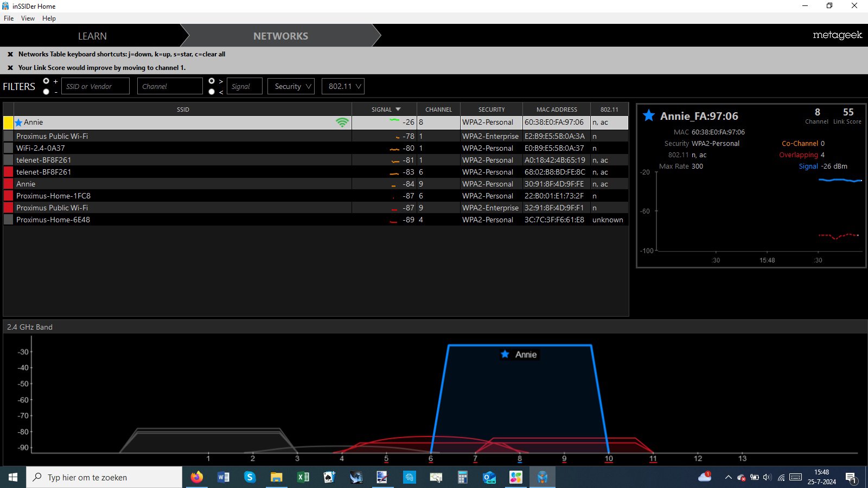The width and height of the screenshot is (868, 488).
Task: Show hidden system tray icons
Action: click(x=728, y=477)
